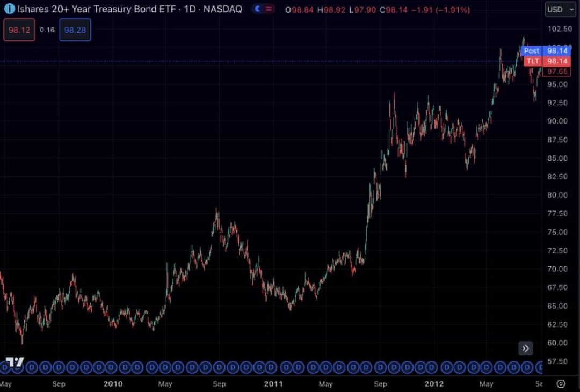Viewport: 580px width, 392px height.
Task: Click the 57.50 price axis label
Action: point(557,361)
